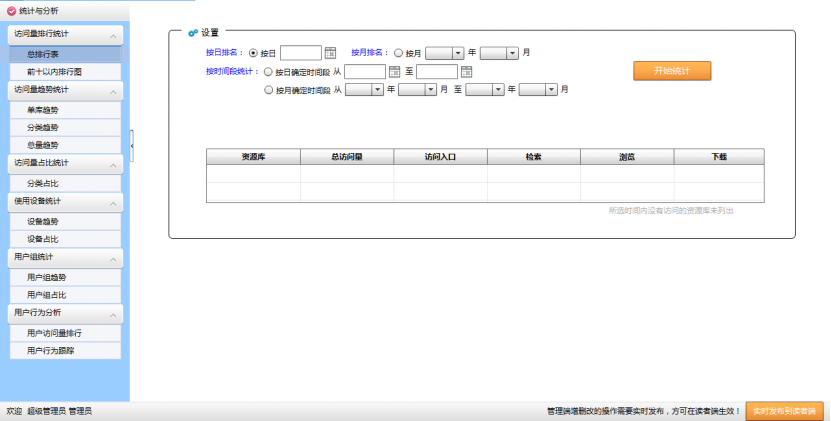The height and width of the screenshot is (421, 831).
Task: Collapse 访问量排行统计 section chevron
Action: click(x=113, y=35)
